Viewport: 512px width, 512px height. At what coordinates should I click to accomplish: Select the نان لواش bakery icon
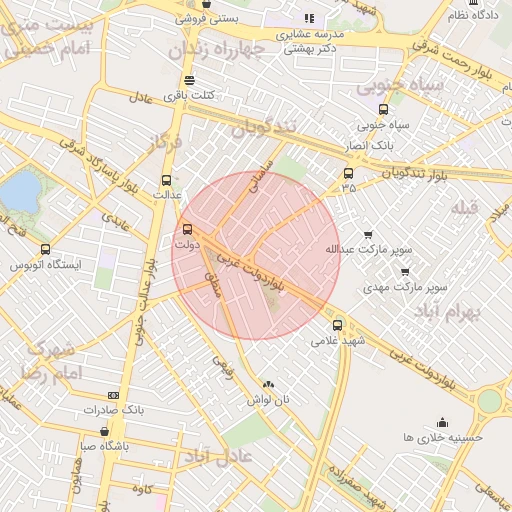(x=268, y=385)
